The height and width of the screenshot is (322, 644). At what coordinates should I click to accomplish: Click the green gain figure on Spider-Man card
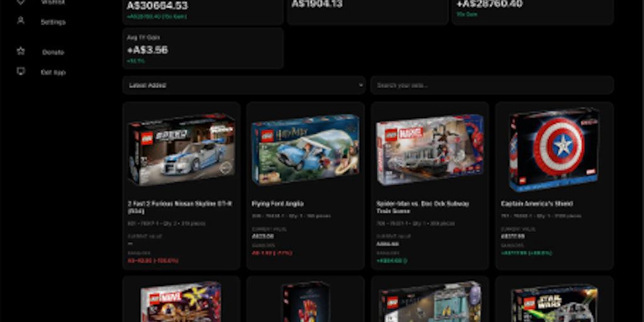pos(391,261)
